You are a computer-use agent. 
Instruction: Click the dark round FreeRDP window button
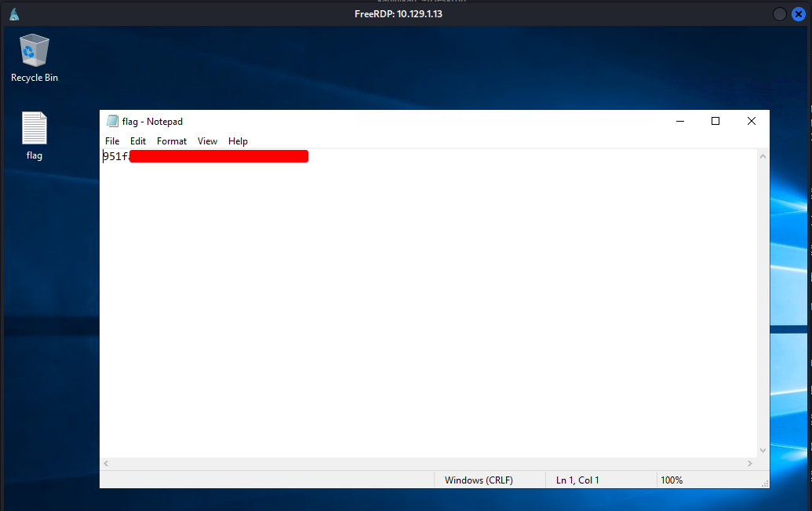pyautogui.click(x=779, y=14)
